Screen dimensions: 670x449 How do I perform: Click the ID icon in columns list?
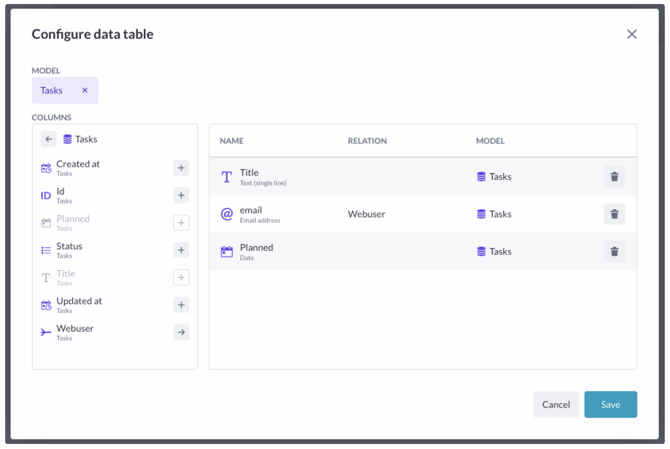coord(46,196)
